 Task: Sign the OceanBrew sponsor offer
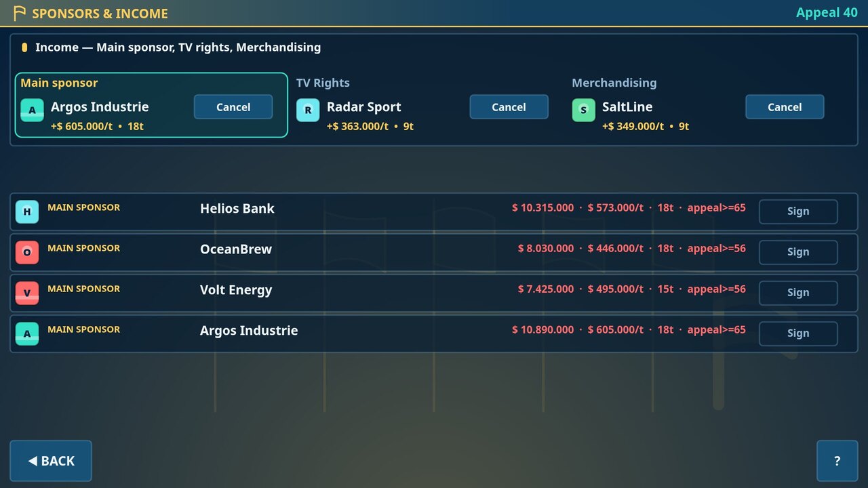(798, 252)
